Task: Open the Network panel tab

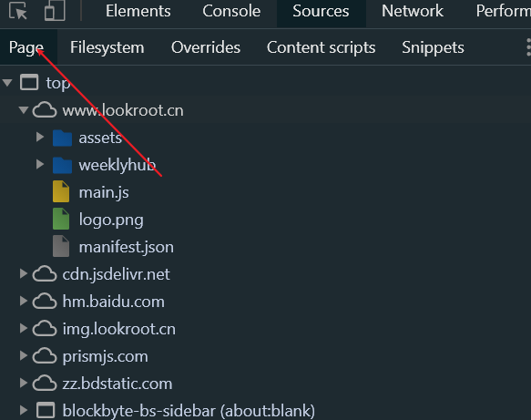Action: coord(412,11)
